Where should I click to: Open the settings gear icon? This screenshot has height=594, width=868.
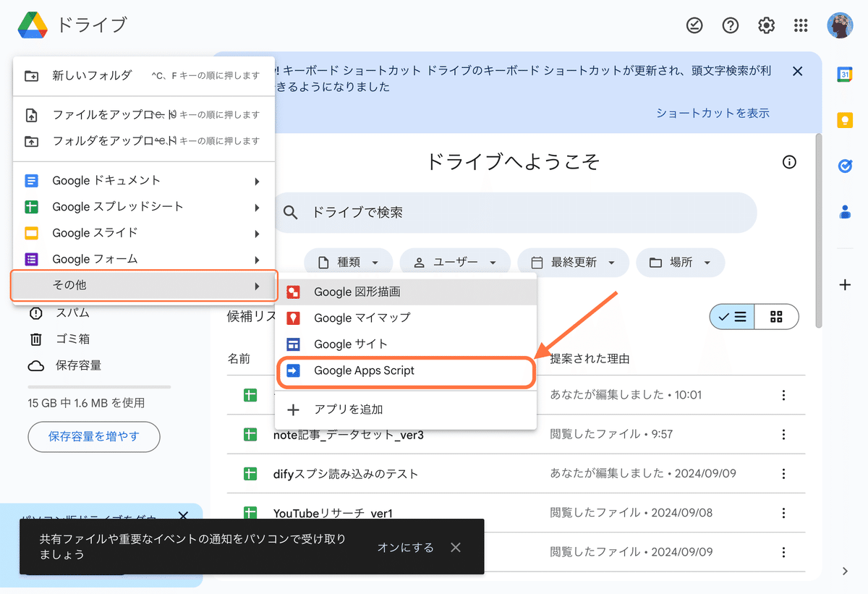[x=766, y=25]
